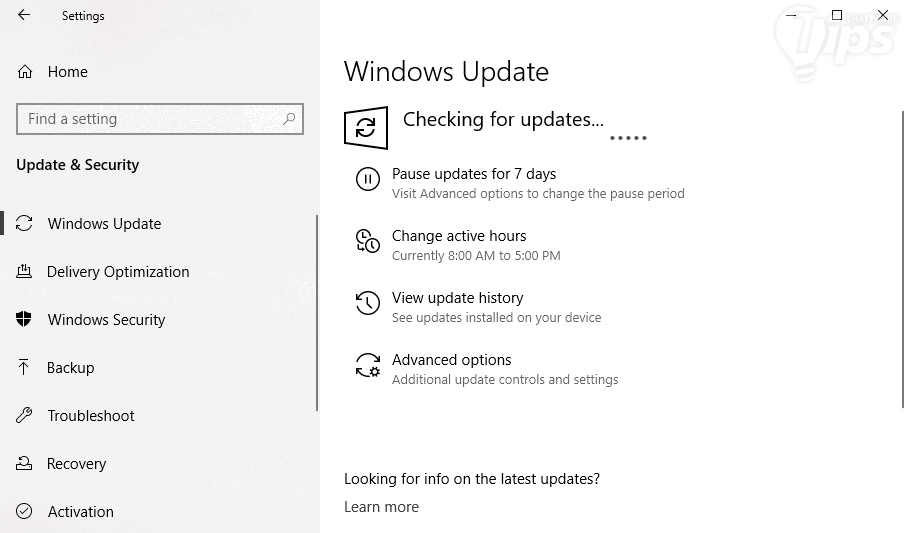Open Learn more link
The image size is (906, 533).
pyautogui.click(x=381, y=507)
